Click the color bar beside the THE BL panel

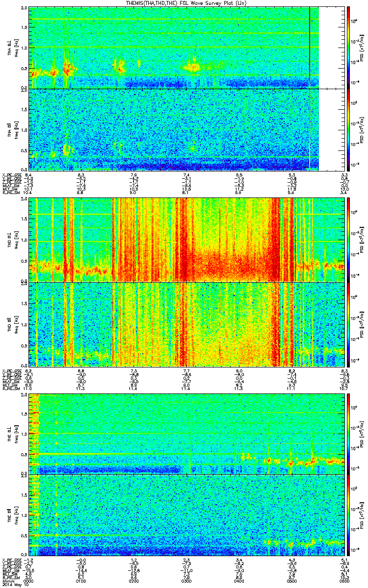click(348, 433)
